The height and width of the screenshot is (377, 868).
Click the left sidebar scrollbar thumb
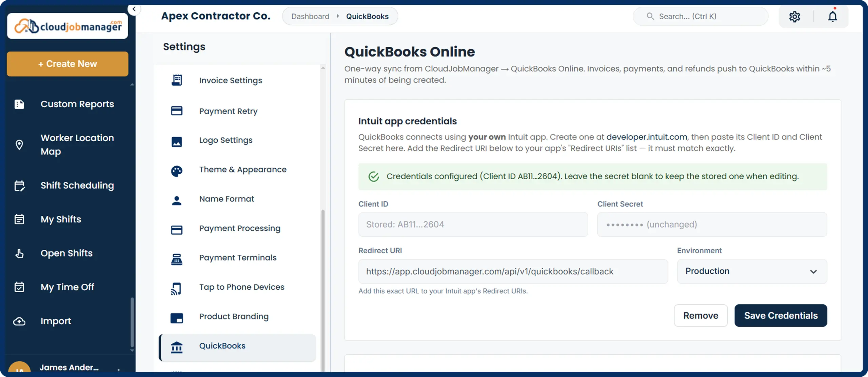[132, 322]
